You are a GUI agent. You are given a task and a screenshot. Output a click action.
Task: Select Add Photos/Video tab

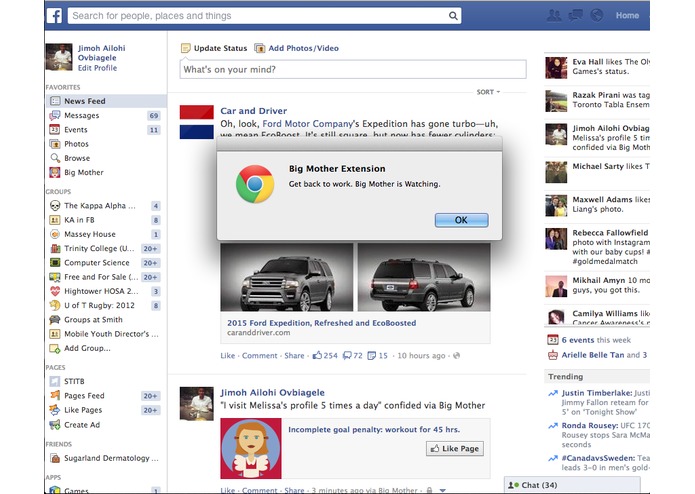coord(297,48)
